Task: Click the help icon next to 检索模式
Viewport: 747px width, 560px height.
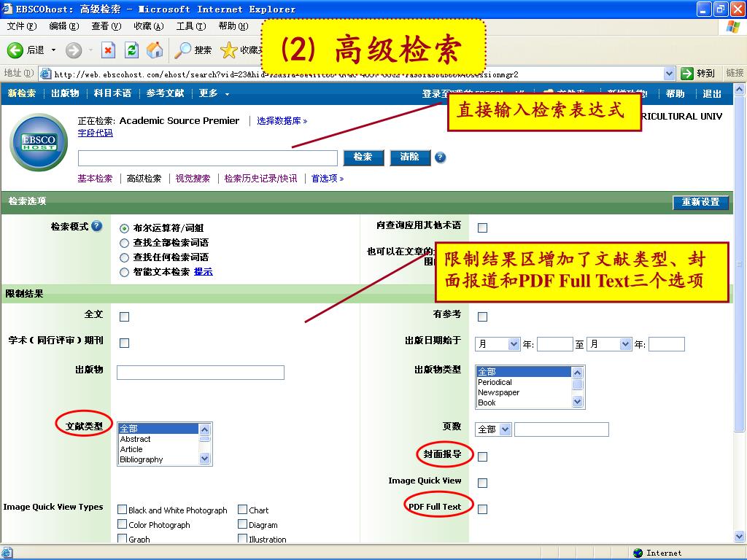Action: point(97,226)
